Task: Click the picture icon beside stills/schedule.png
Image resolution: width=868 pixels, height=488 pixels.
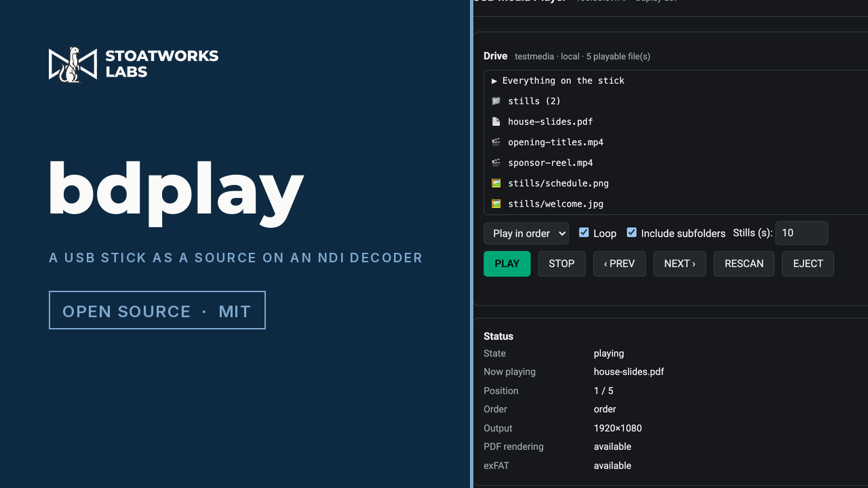Action: click(496, 183)
